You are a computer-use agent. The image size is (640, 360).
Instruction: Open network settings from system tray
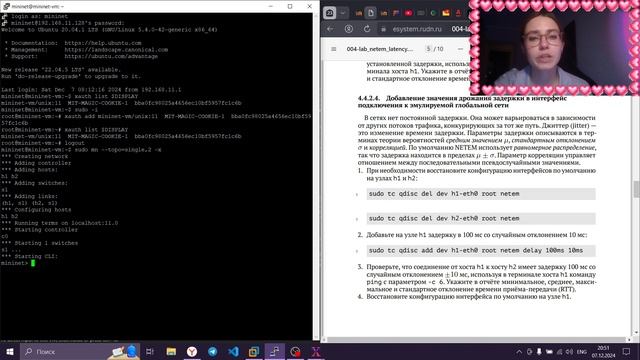pyautogui.click(x=559, y=352)
